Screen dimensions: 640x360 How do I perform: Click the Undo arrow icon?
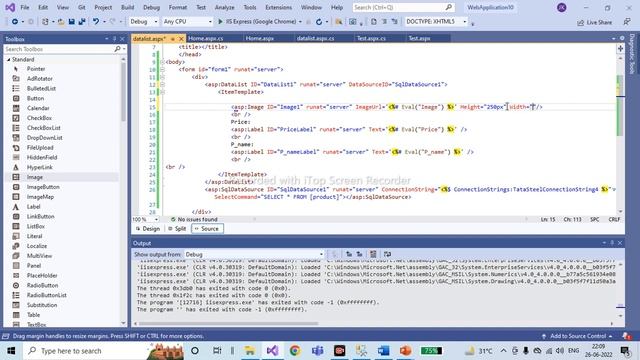click(x=96, y=22)
